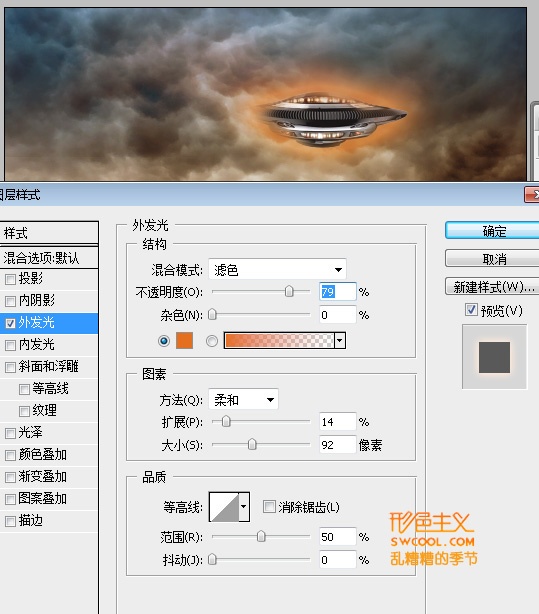Toggle the 消除锯齿 anti-alias checkbox
This screenshot has width=539, height=614.
[x=269, y=506]
